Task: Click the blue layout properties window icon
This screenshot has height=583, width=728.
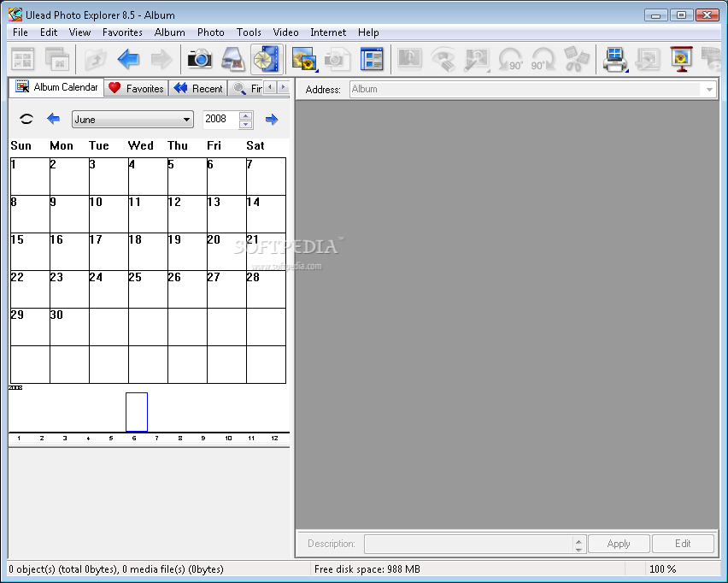Action: click(372, 60)
